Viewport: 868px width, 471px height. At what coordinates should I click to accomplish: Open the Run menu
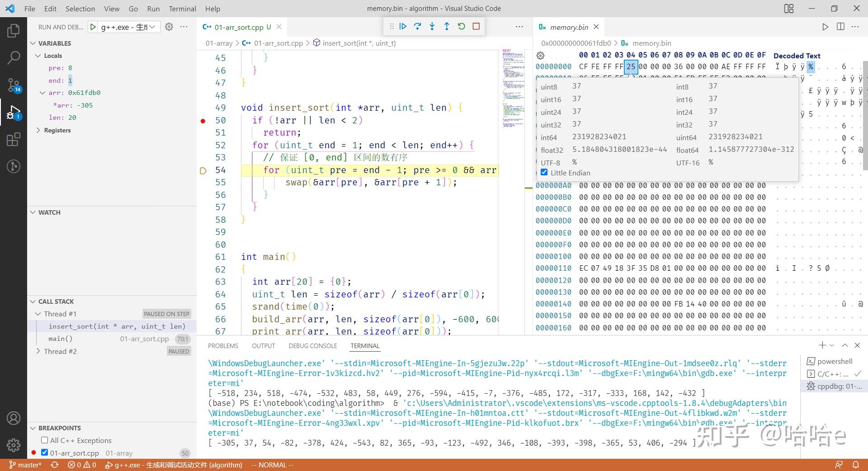153,9
